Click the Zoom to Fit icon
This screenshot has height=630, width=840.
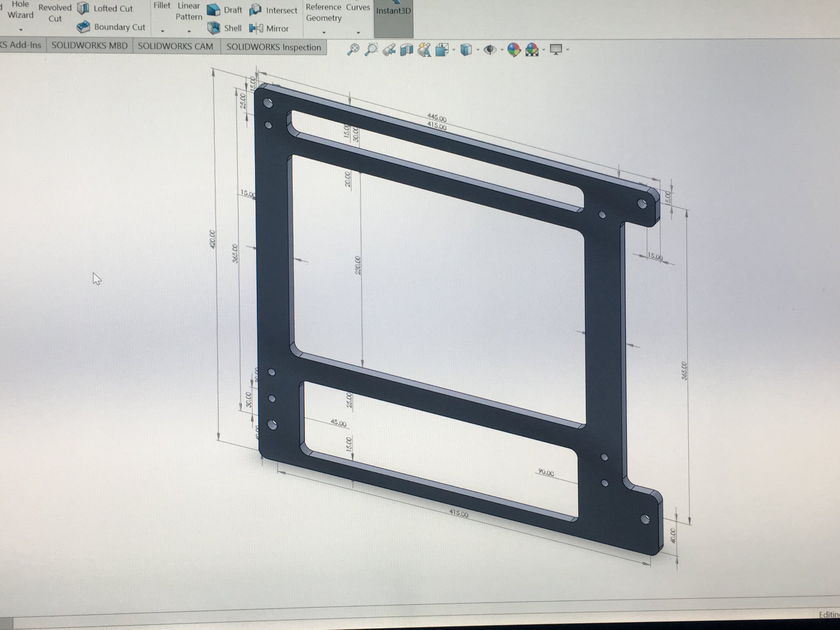point(353,49)
